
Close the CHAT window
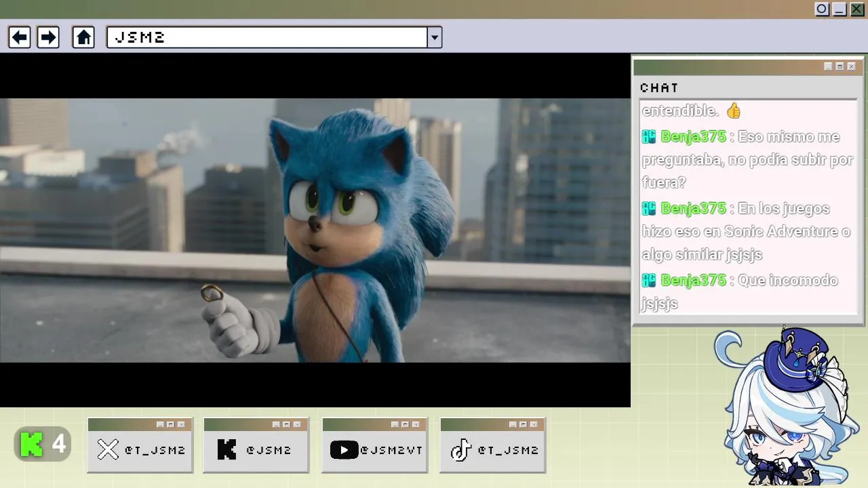[851, 66]
